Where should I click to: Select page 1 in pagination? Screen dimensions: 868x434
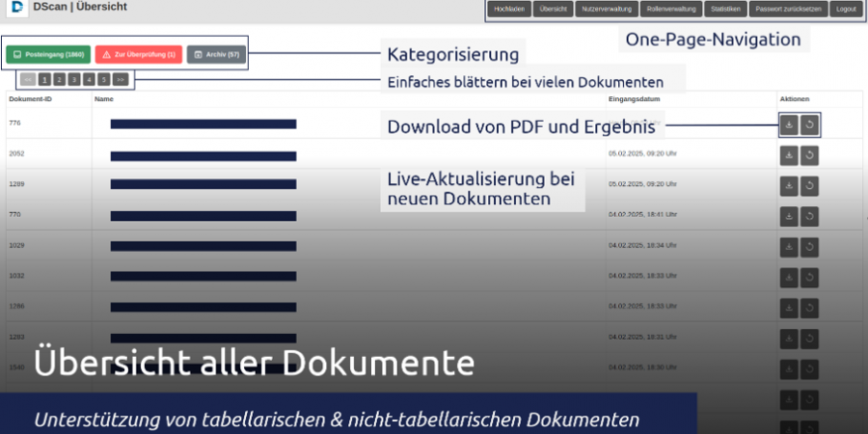pyautogui.click(x=44, y=80)
